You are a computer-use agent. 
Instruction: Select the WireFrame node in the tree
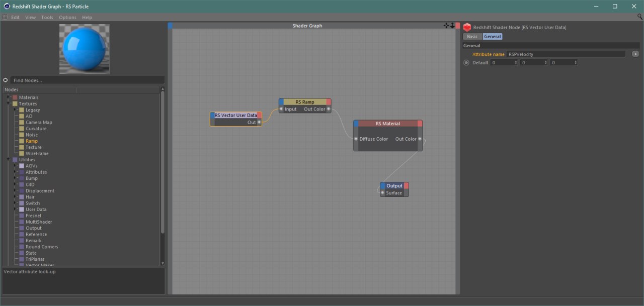[x=37, y=153]
